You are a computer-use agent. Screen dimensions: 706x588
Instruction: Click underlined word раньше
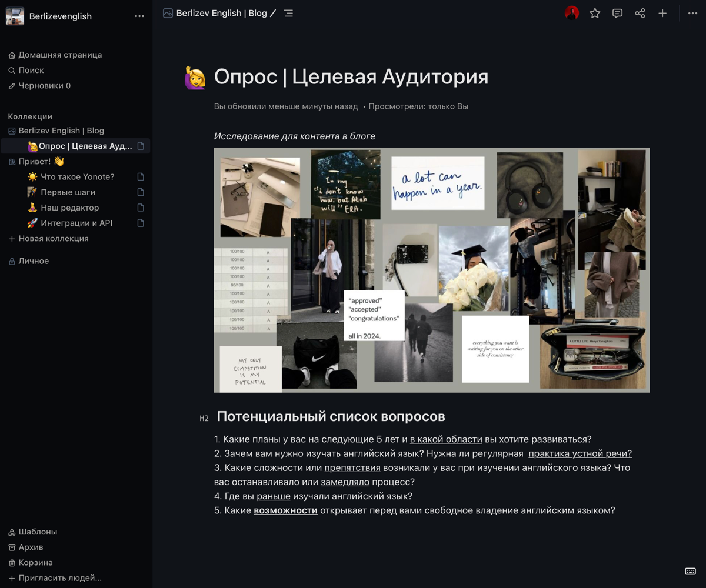(274, 496)
